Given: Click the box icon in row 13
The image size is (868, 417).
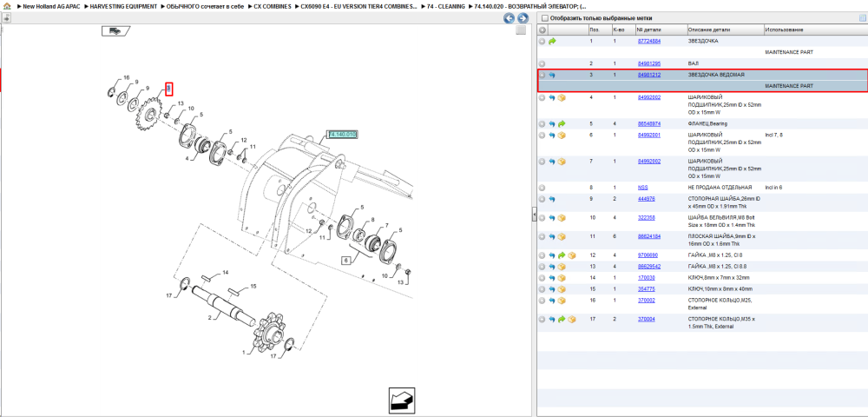Looking at the screenshot, I should 562,267.
